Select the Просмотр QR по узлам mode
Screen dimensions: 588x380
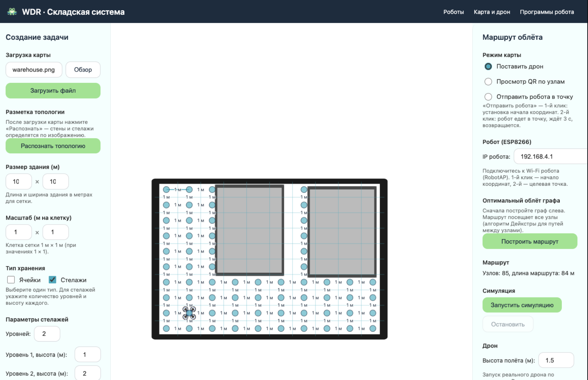pos(488,81)
